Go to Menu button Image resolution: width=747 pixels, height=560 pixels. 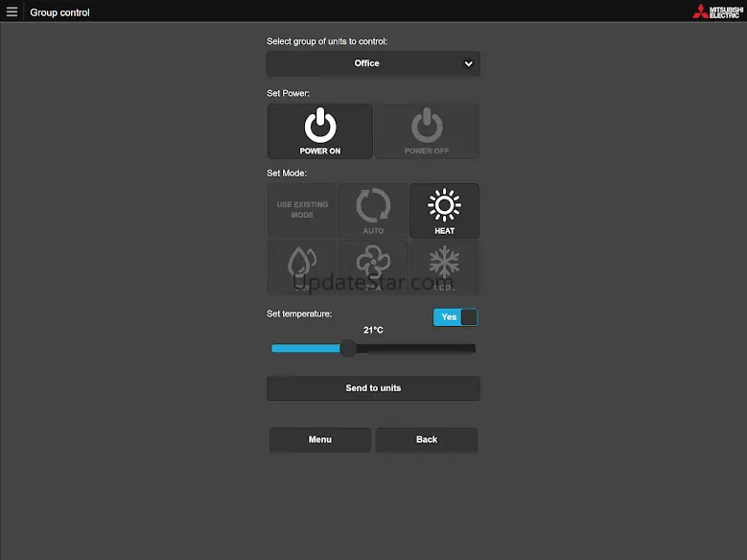pyautogui.click(x=320, y=439)
